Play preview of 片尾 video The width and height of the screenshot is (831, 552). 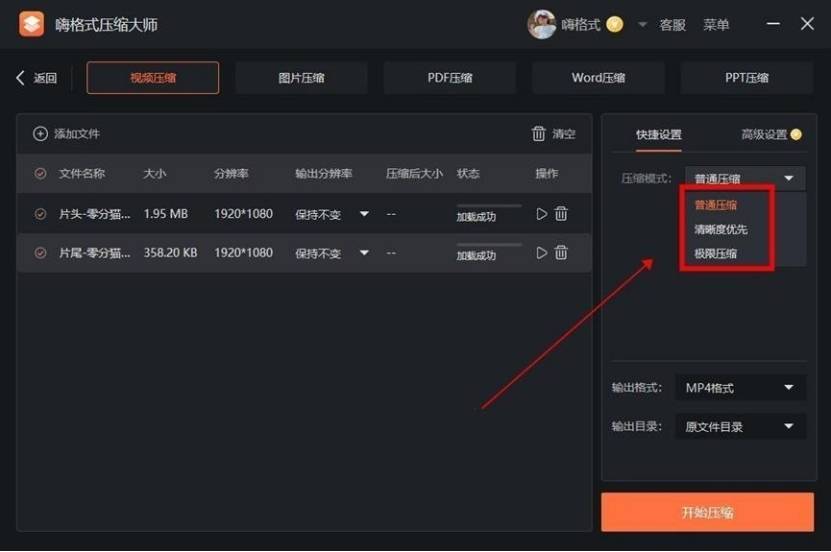coord(541,253)
